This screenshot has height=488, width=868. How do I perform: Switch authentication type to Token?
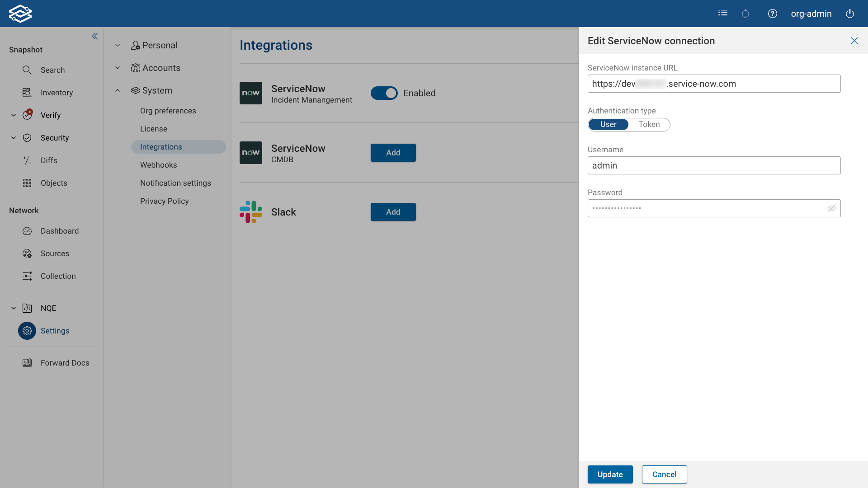point(649,124)
